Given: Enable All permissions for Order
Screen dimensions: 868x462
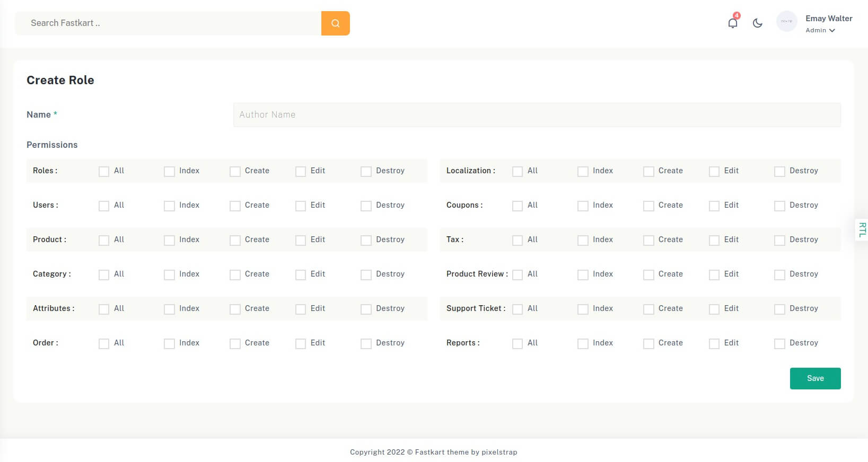Looking at the screenshot, I should (104, 344).
